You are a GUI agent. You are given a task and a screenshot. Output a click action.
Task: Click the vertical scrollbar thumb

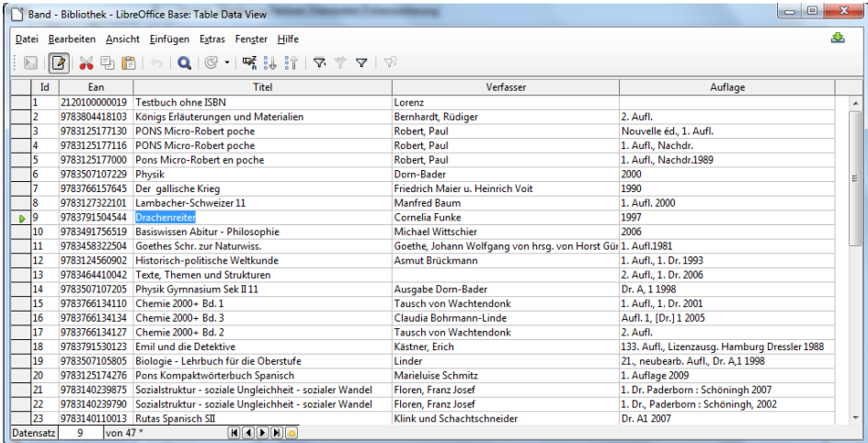pos(855,178)
